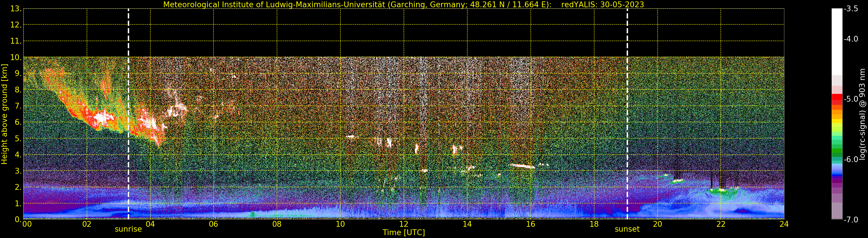Click the time axis tick label 08

click(277, 224)
